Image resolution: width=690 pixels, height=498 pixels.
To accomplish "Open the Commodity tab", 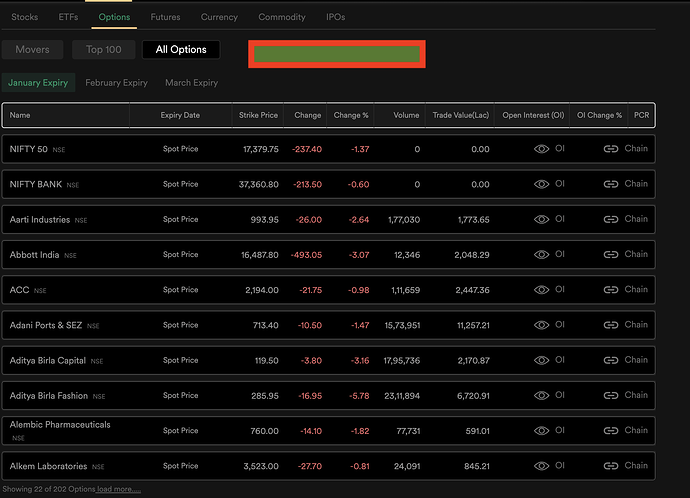I will point(282,17).
